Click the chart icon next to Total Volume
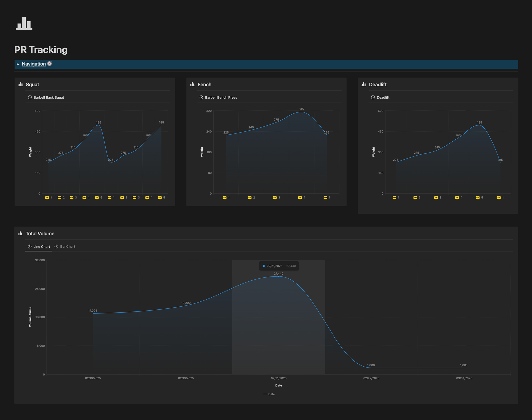This screenshot has height=420, width=532. tap(21, 234)
